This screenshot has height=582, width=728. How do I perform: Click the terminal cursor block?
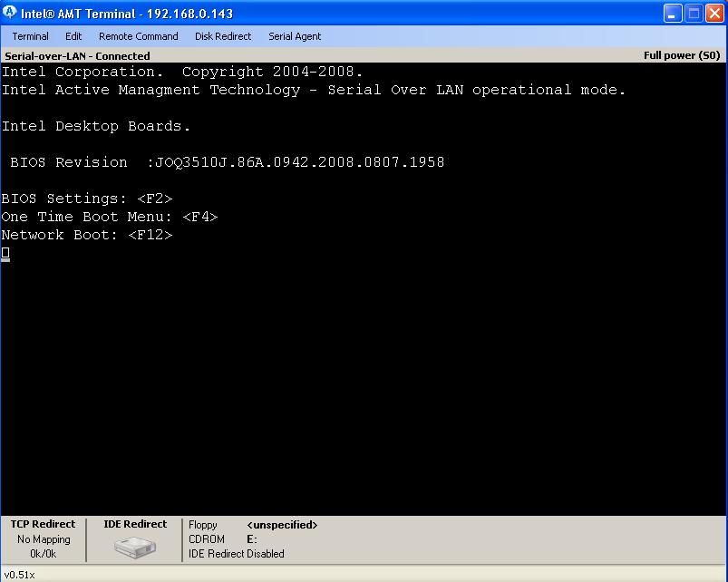(5, 254)
